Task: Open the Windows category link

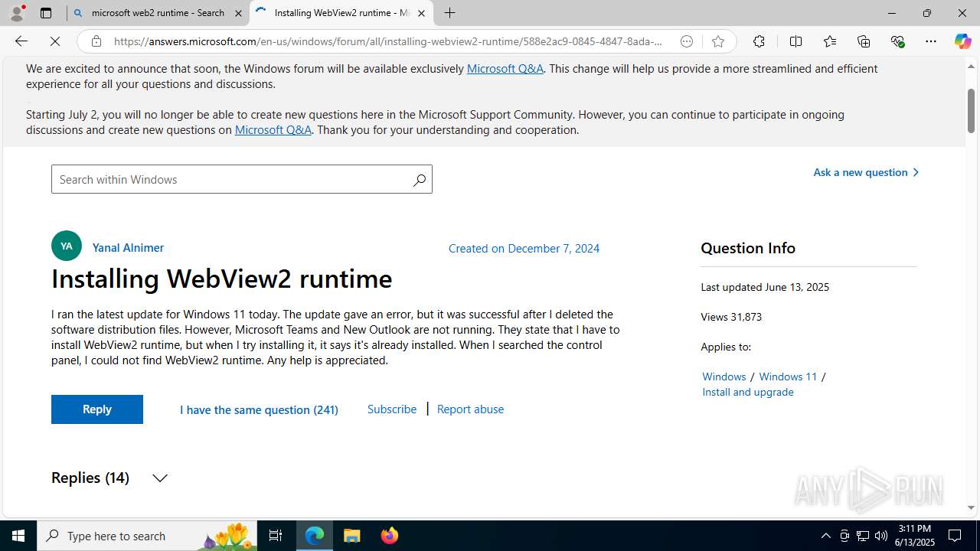Action: 724,376
